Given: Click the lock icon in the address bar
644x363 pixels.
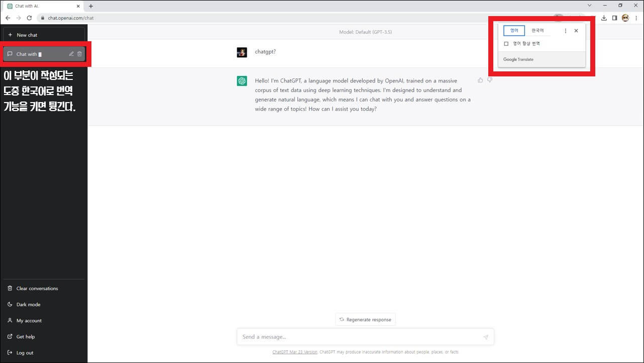Looking at the screenshot, I should (43, 18).
